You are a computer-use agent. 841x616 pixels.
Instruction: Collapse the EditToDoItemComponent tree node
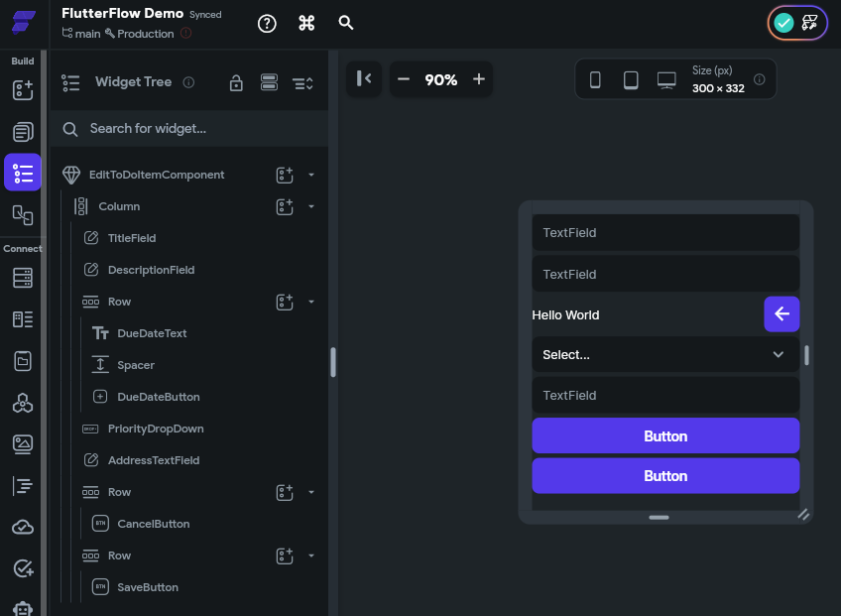click(311, 175)
